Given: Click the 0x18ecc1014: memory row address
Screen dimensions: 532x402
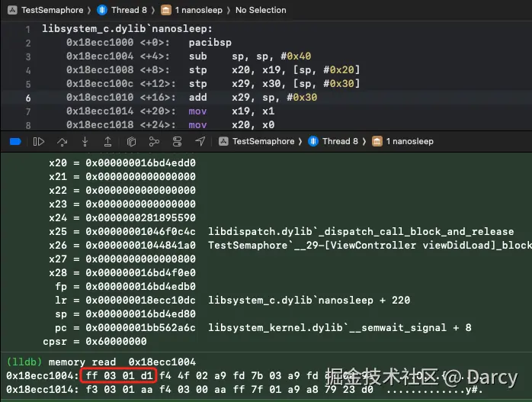Looking at the screenshot, I should click(43, 390).
